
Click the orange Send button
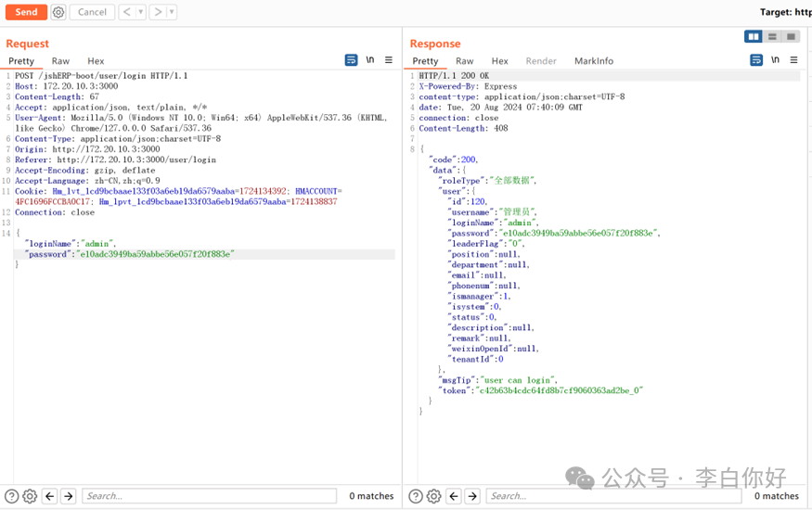point(26,12)
